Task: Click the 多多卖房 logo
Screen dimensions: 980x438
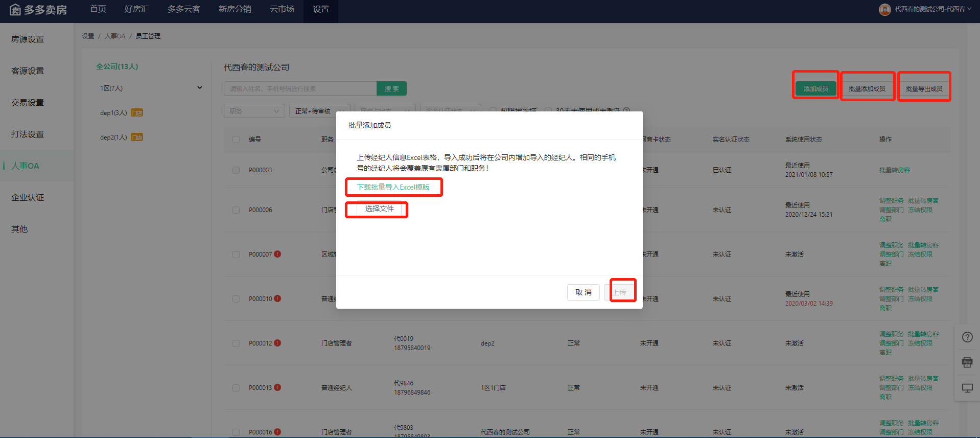Action: coord(38,10)
